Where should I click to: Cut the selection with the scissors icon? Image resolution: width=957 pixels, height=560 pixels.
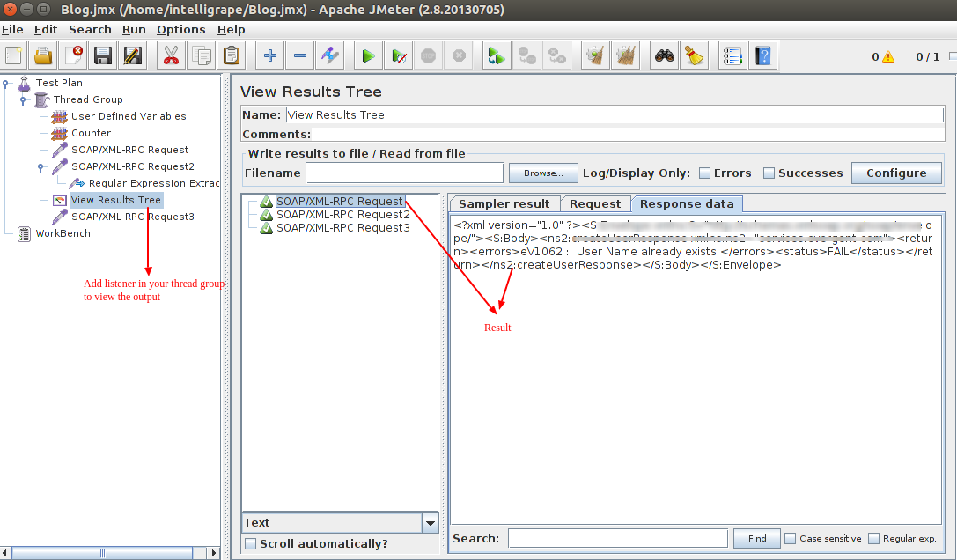(x=171, y=56)
